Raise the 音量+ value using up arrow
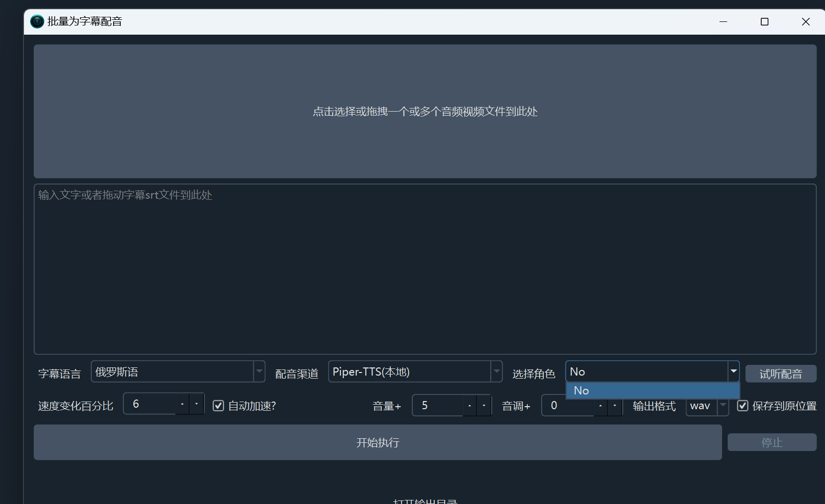Viewport: 825px width, 504px height. coord(469,406)
